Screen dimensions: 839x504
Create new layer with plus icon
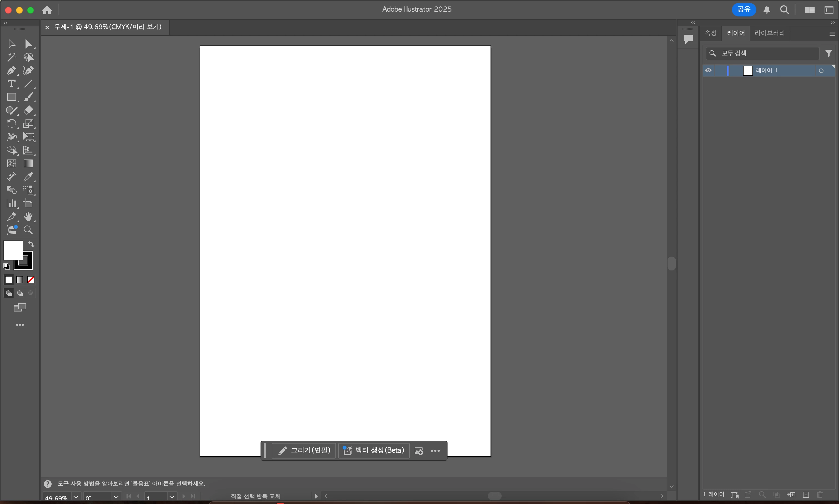coord(806,495)
